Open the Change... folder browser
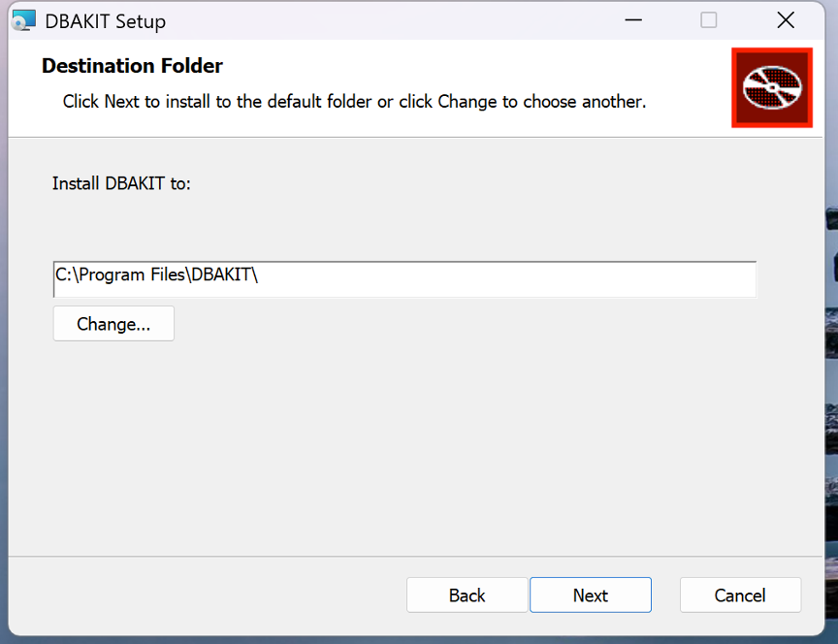Viewport: 838px width, 644px height. [113, 324]
